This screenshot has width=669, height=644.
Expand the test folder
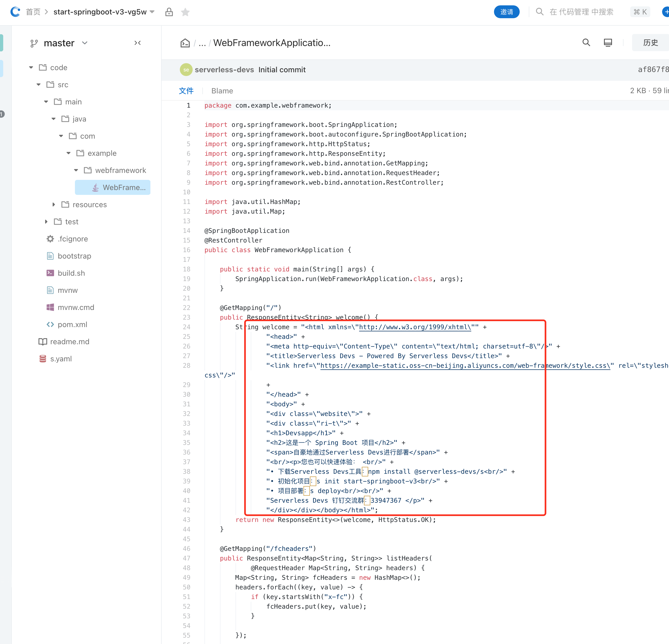[46, 222]
